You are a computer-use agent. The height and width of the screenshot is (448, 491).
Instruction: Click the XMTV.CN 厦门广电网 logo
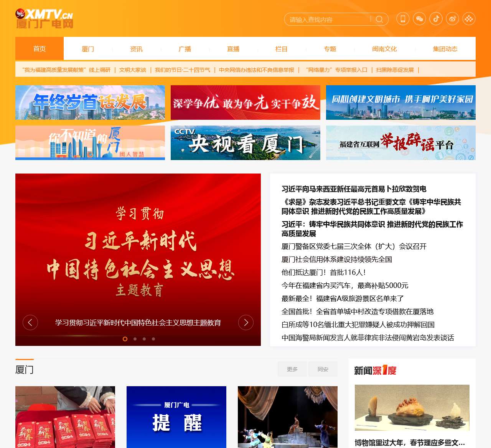pos(44,19)
